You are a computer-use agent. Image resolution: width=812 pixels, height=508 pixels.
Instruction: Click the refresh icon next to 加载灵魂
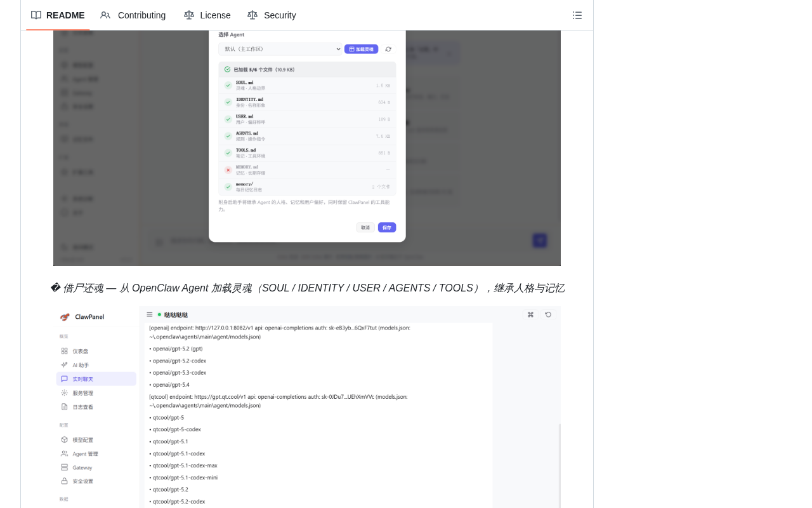click(x=388, y=49)
